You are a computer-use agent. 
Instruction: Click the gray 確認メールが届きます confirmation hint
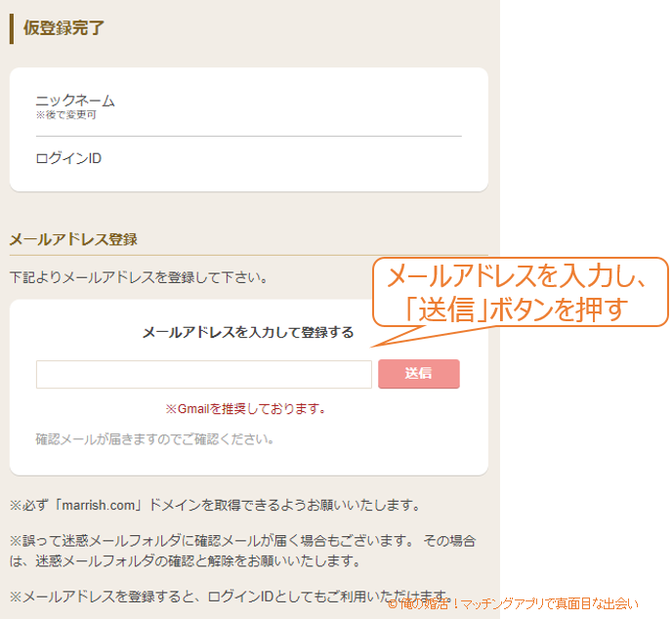pos(154,439)
